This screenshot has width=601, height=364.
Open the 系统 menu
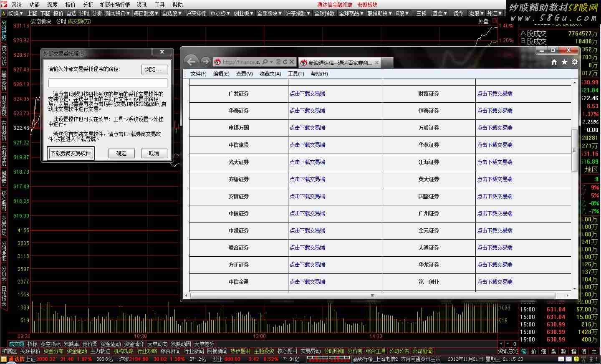pyautogui.click(x=17, y=5)
